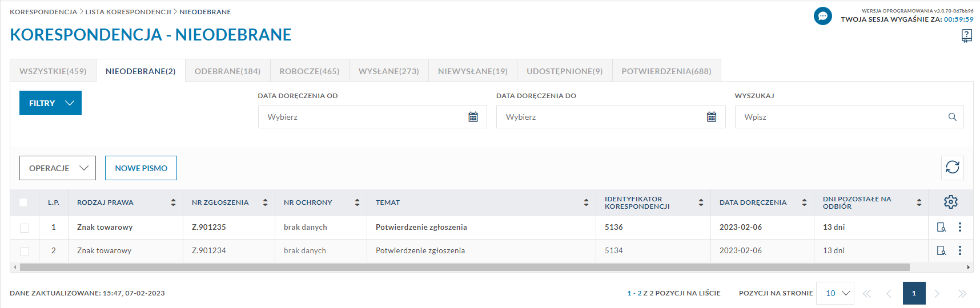Preview document for correspondence 5136

(x=941, y=227)
